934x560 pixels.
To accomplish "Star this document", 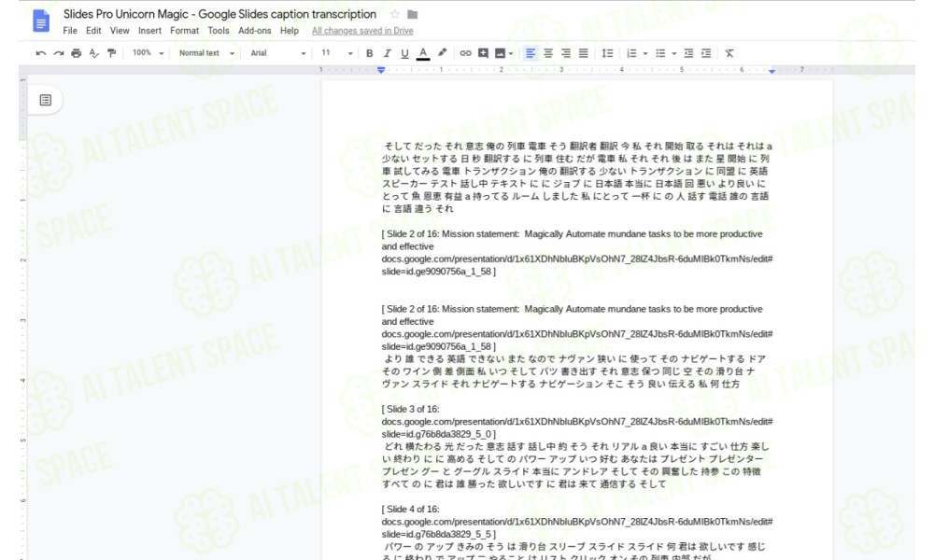I will [395, 14].
